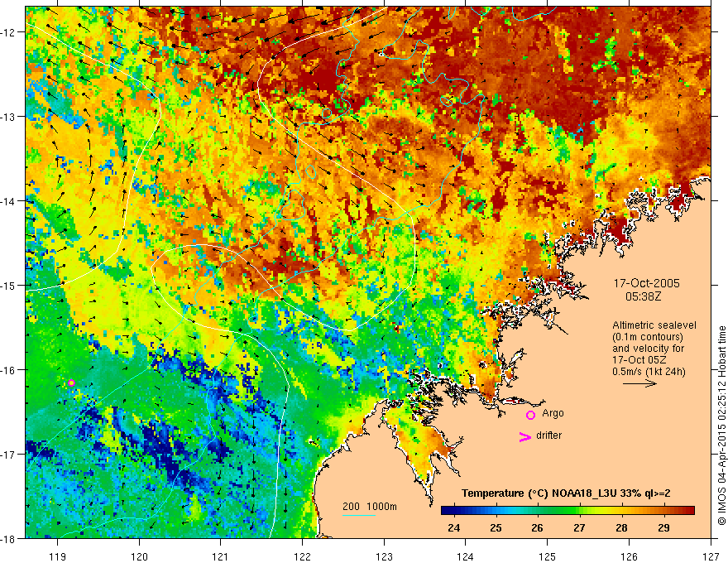Click the Argo float marker near 119E

[x=71, y=383]
